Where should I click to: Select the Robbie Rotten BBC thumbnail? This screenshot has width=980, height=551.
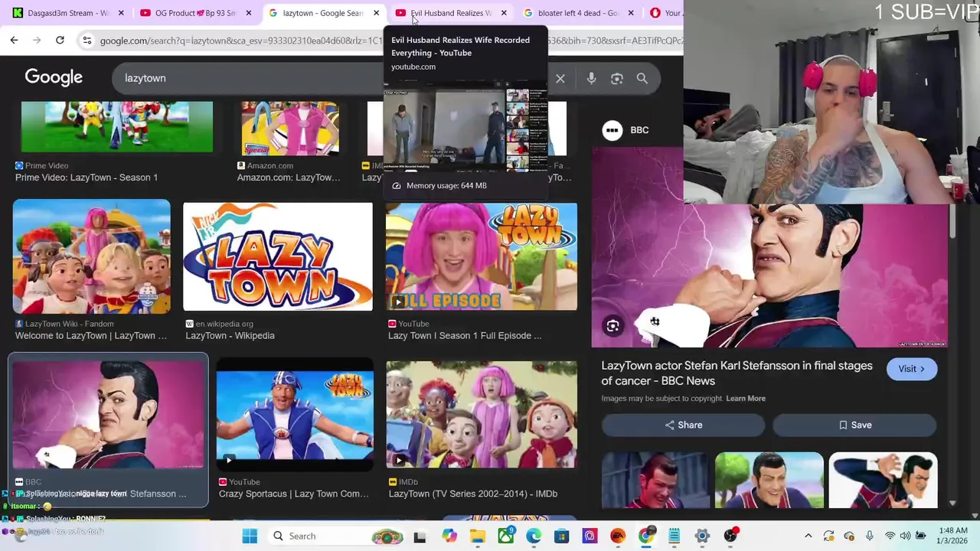click(x=108, y=414)
